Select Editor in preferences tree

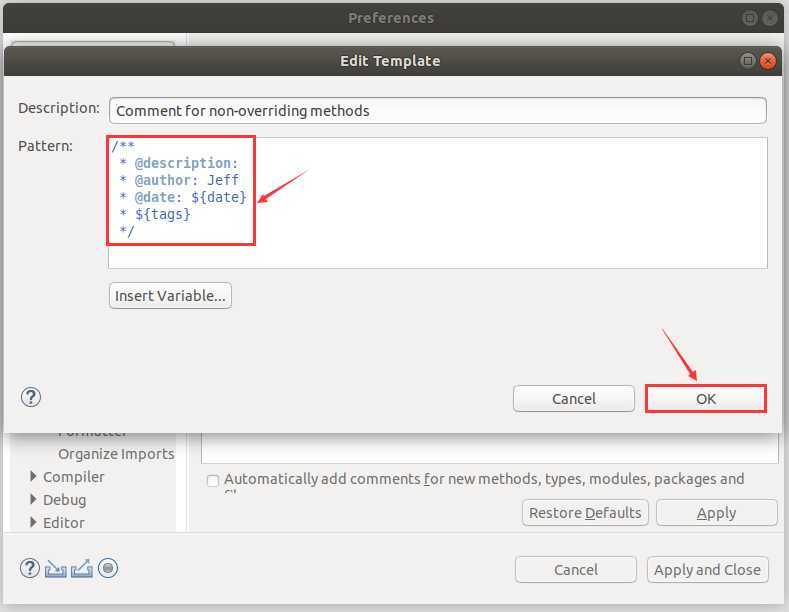63,523
